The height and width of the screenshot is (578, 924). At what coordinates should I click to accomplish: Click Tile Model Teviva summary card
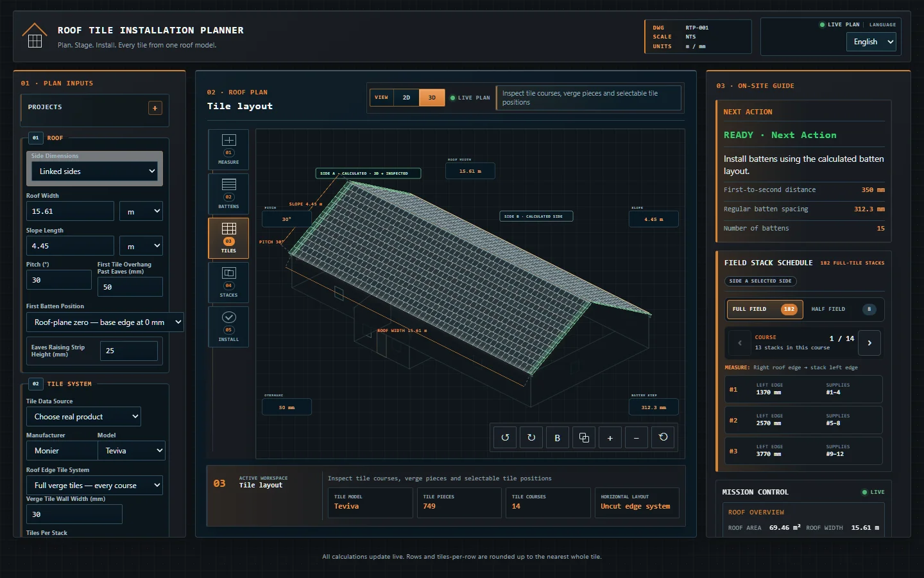(x=370, y=502)
